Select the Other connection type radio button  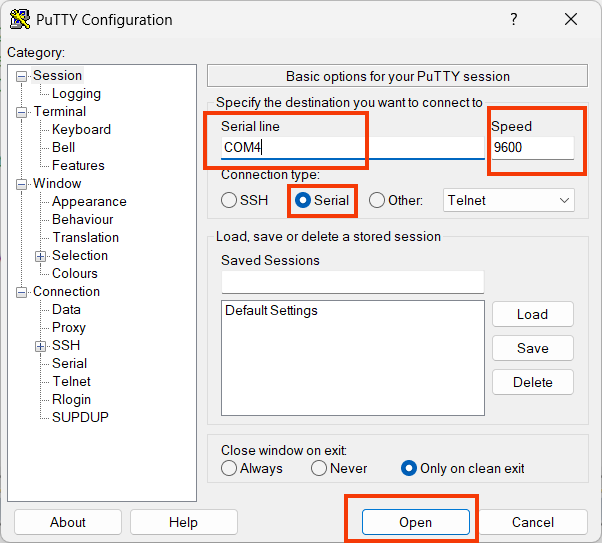377,200
